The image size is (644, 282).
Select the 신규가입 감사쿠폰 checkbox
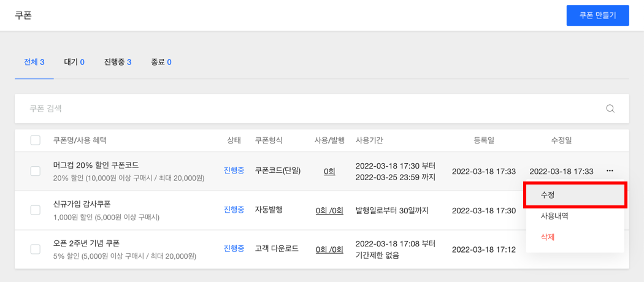(x=36, y=210)
